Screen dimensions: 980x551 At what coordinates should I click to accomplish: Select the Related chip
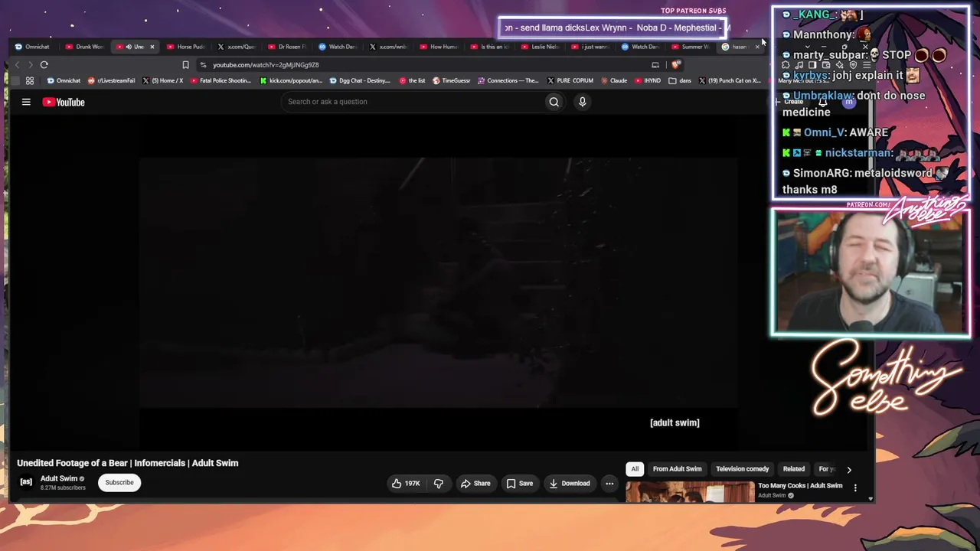point(794,468)
